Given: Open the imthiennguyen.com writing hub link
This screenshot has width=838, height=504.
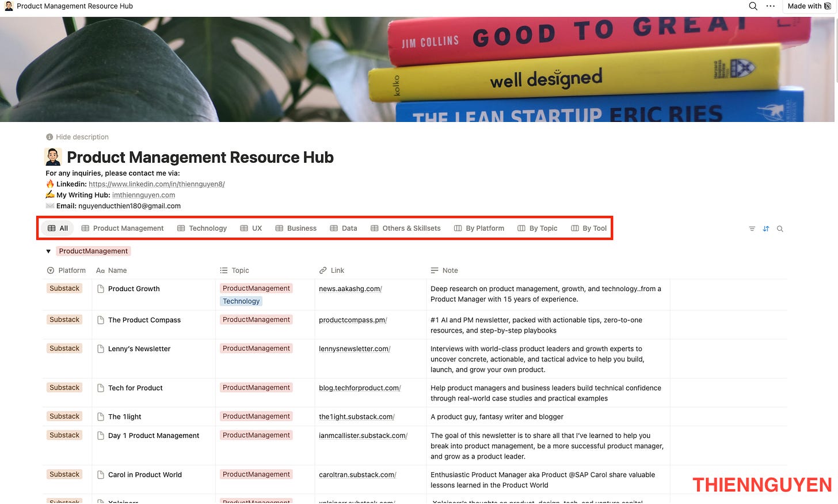Looking at the screenshot, I should (x=143, y=195).
